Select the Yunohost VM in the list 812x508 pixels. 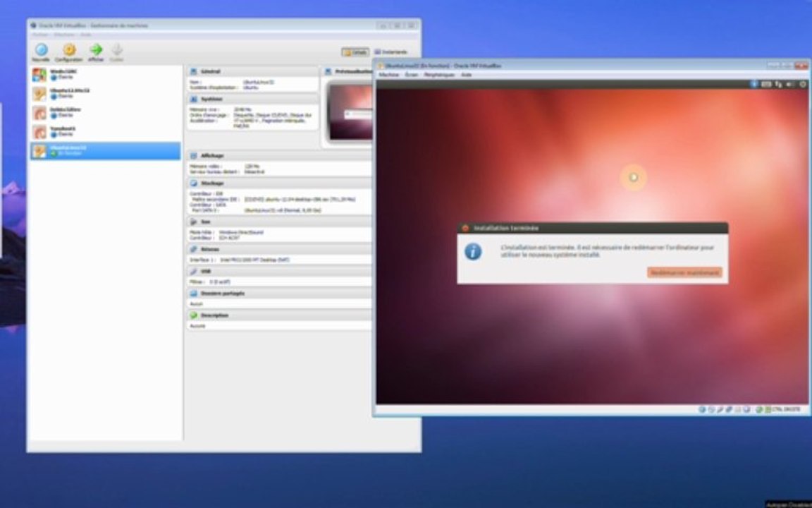tap(106, 132)
